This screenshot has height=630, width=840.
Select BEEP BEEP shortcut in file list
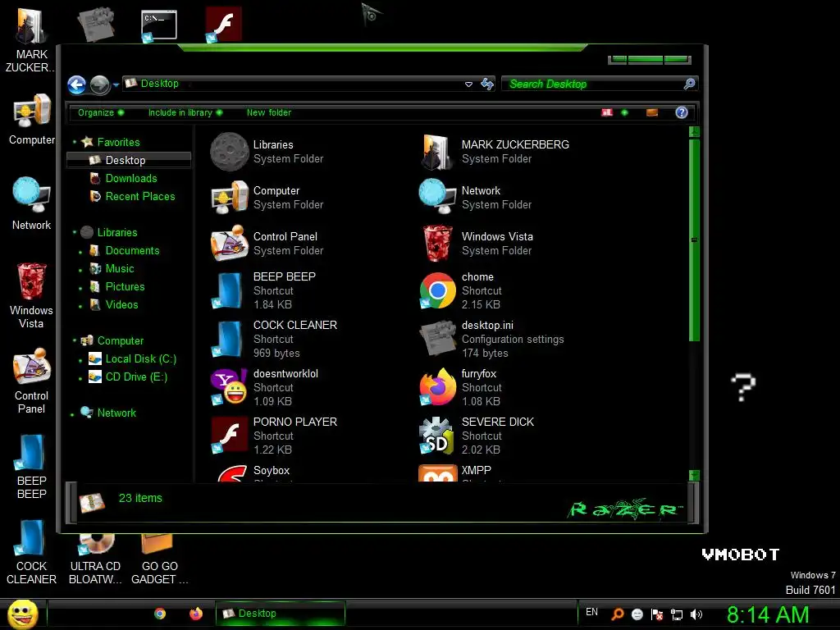pyautogui.click(x=263, y=291)
